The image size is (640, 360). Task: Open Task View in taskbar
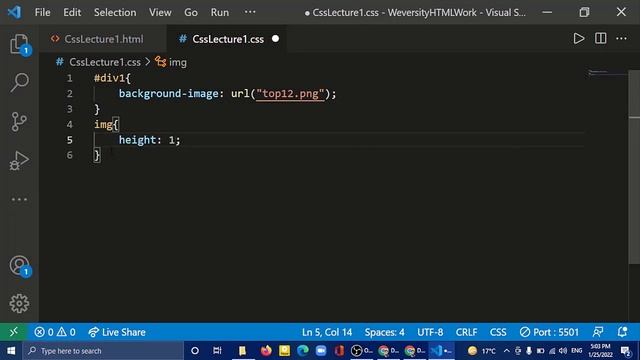217,351
